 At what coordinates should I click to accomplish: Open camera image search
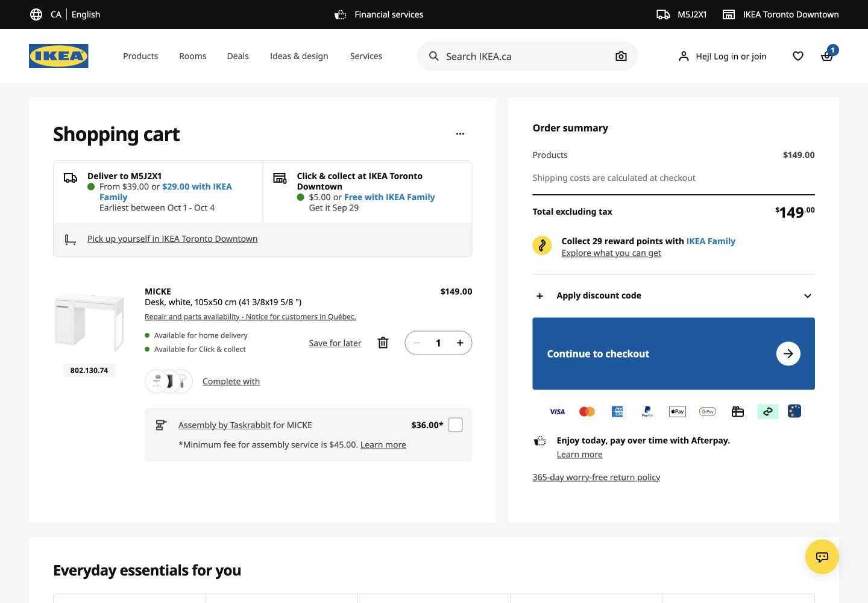621,56
